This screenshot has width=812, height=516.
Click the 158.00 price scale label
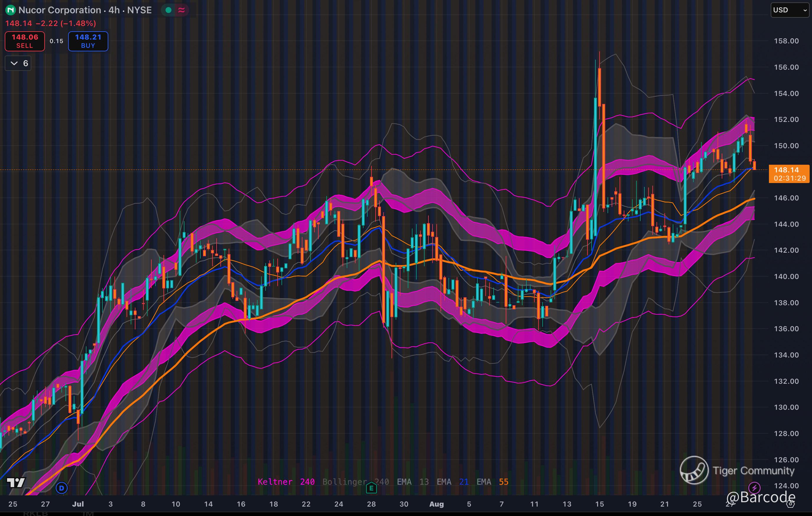[x=786, y=41]
